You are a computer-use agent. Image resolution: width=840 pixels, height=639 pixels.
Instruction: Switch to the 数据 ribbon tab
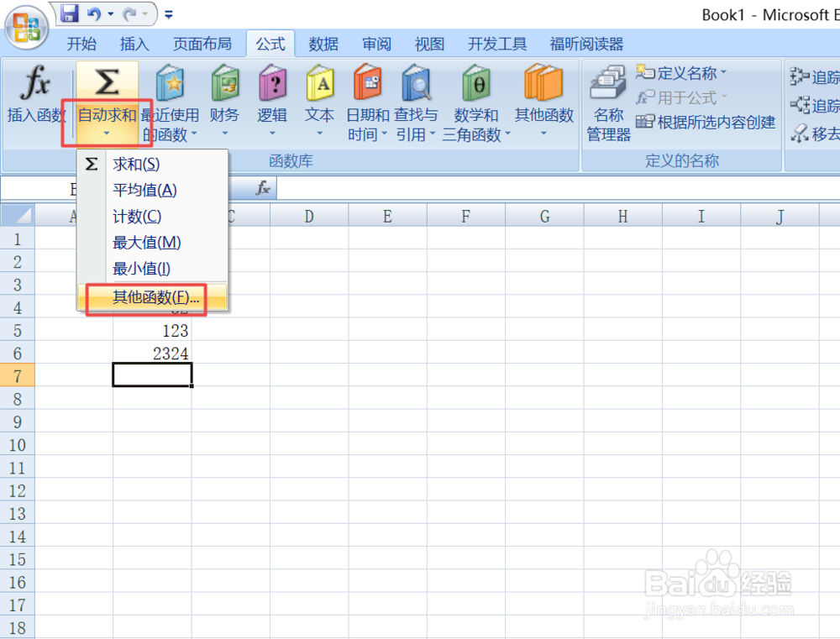tap(323, 44)
